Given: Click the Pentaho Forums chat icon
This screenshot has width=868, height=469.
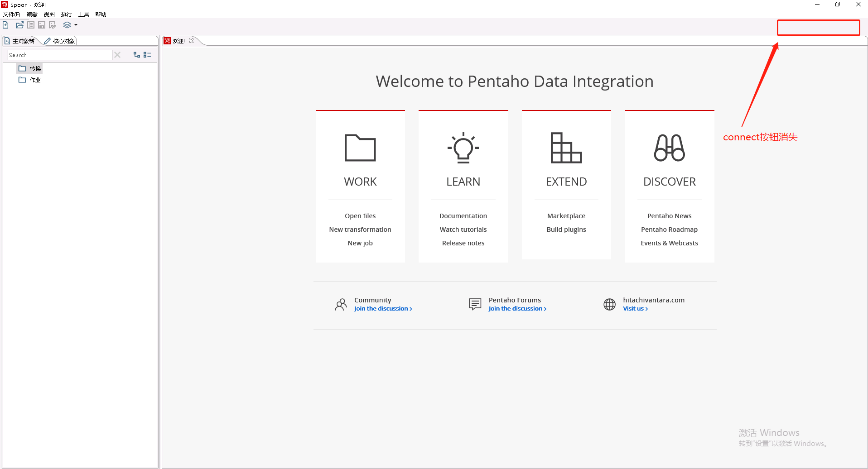Looking at the screenshot, I should coord(475,304).
